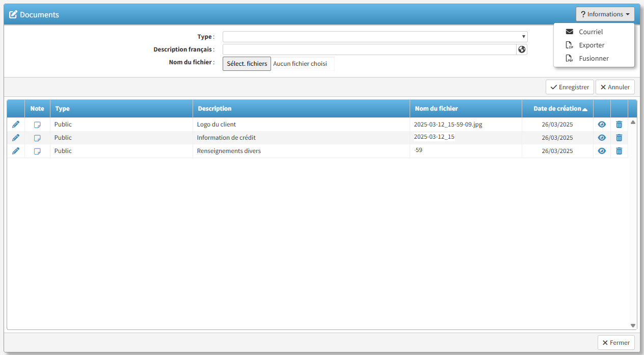Open the Type dropdown
The image size is (644, 355).
click(375, 37)
